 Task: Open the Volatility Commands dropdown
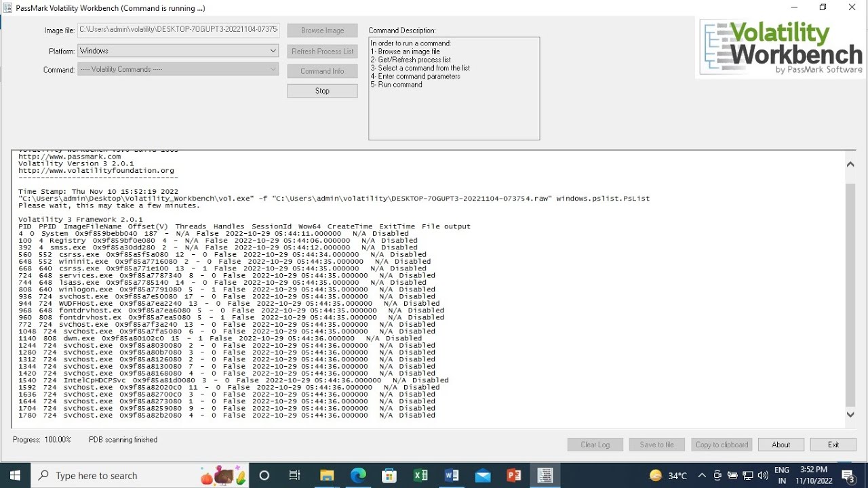click(x=178, y=69)
